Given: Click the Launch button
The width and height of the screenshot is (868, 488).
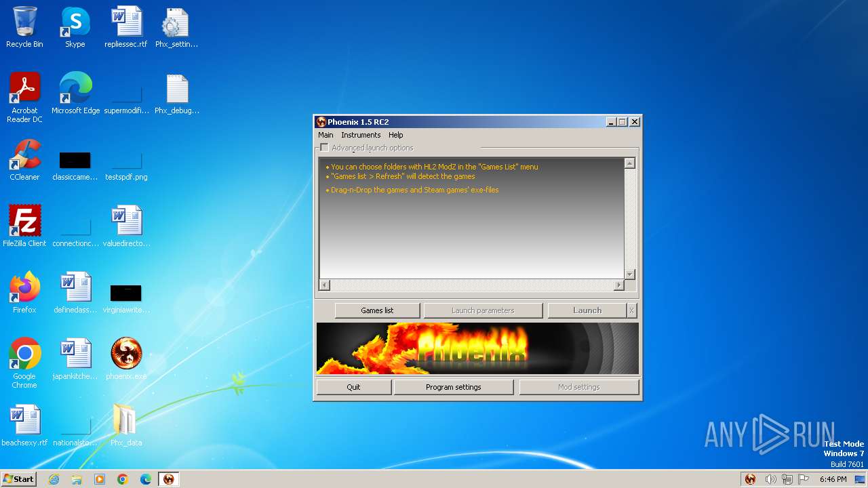Looking at the screenshot, I should (x=587, y=310).
